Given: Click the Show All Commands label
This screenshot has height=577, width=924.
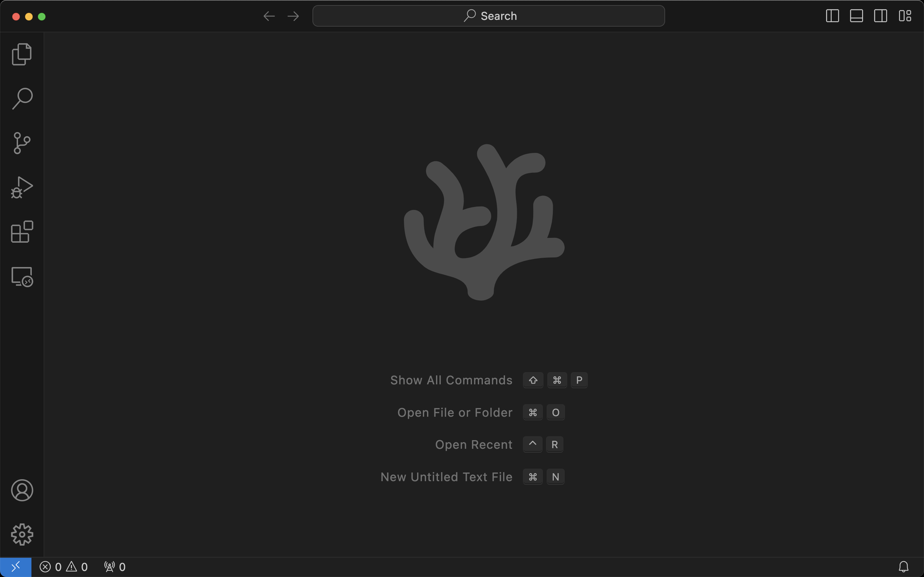Looking at the screenshot, I should (451, 380).
